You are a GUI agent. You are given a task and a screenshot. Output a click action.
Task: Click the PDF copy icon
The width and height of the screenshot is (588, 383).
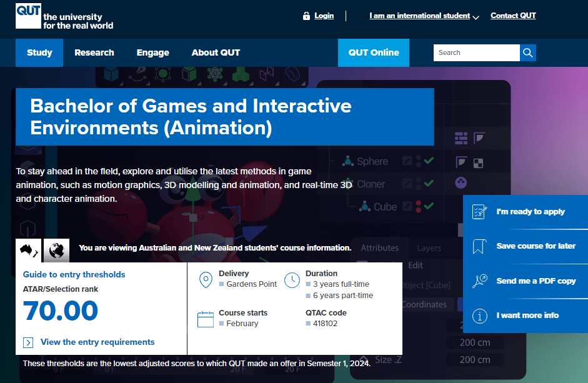point(479,281)
